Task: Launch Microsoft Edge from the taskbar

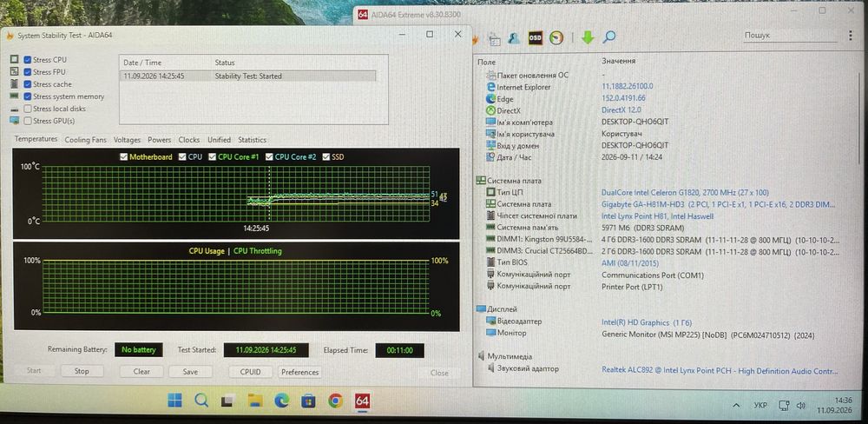Action: point(281,401)
